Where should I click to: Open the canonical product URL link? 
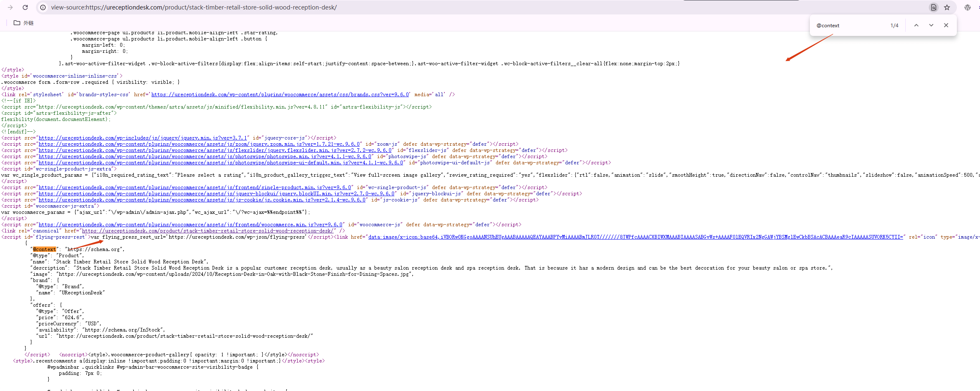[x=208, y=231]
